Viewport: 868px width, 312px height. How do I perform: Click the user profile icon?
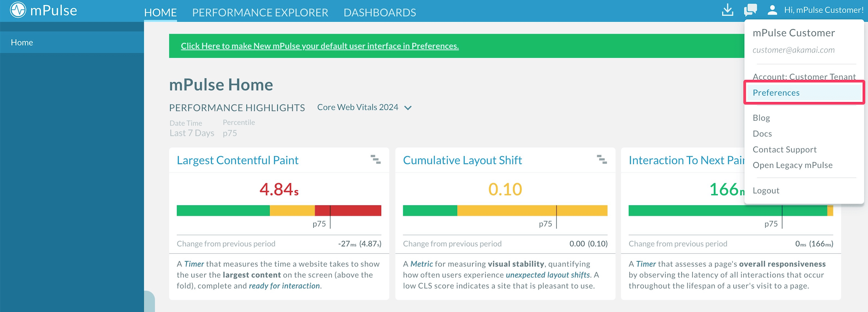click(x=772, y=10)
